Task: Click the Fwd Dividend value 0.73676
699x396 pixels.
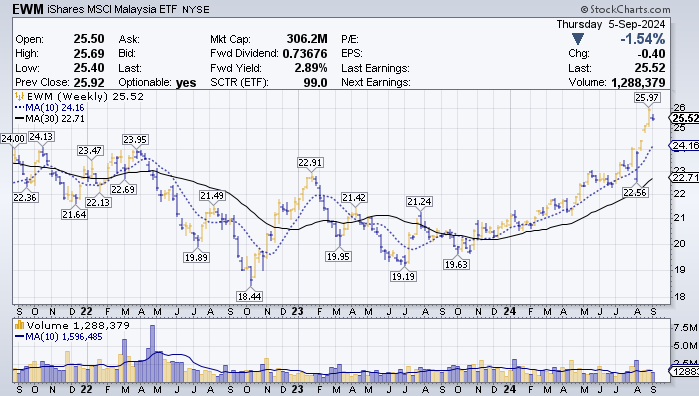Action: 305,54
